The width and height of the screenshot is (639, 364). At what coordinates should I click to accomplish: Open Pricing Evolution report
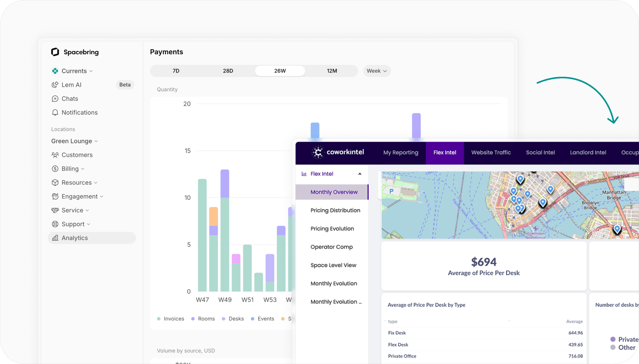tap(332, 228)
